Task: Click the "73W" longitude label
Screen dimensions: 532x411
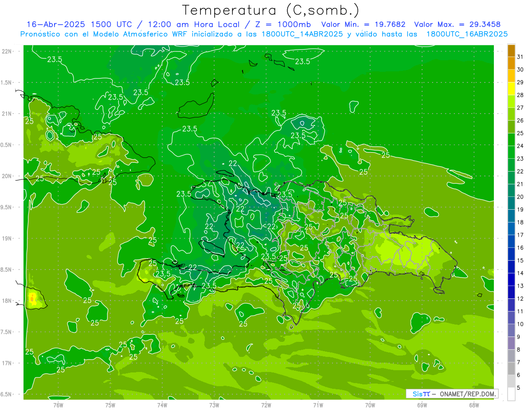Action: point(214,405)
